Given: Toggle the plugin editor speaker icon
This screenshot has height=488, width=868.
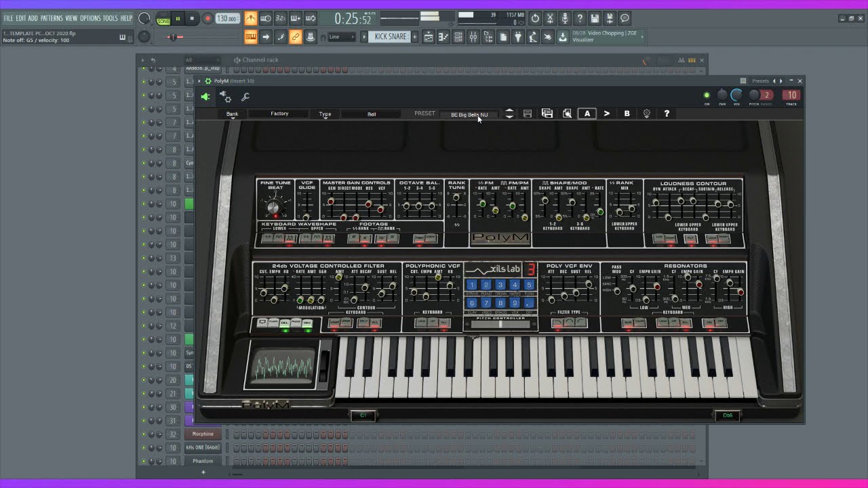Looking at the screenshot, I should [x=205, y=97].
